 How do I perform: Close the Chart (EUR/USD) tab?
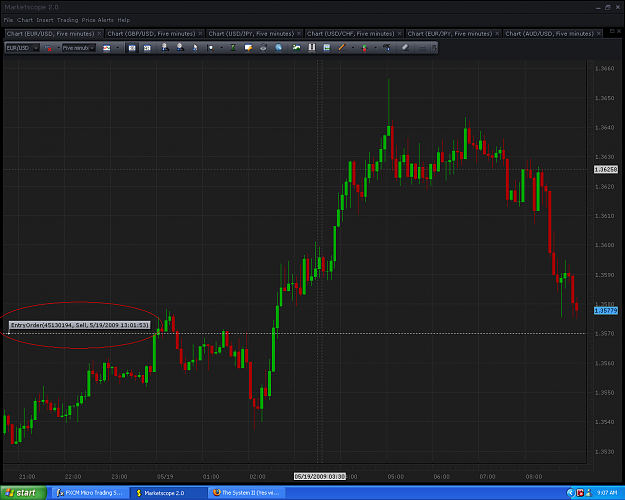pos(99,34)
